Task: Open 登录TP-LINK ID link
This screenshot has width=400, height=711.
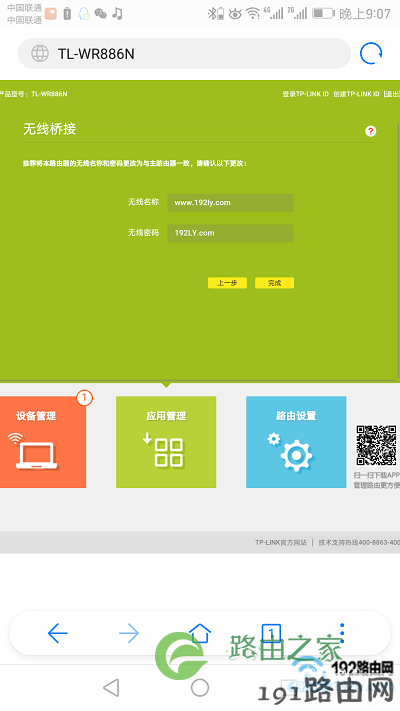Action: coord(305,94)
